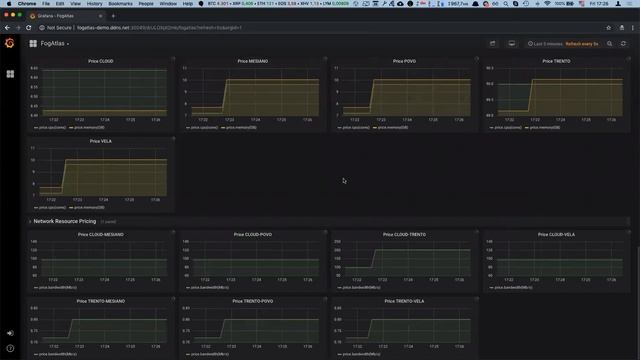This screenshot has height=360, width=640.
Task: Click the dashboard vertical scrollbar
Action: pos(638,302)
